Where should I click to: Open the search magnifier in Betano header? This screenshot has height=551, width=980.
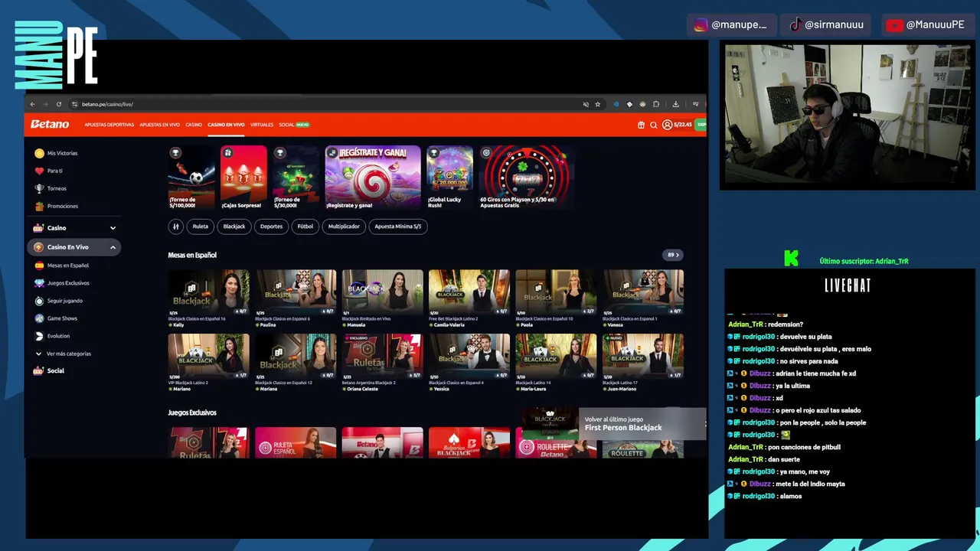pyautogui.click(x=654, y=125)
